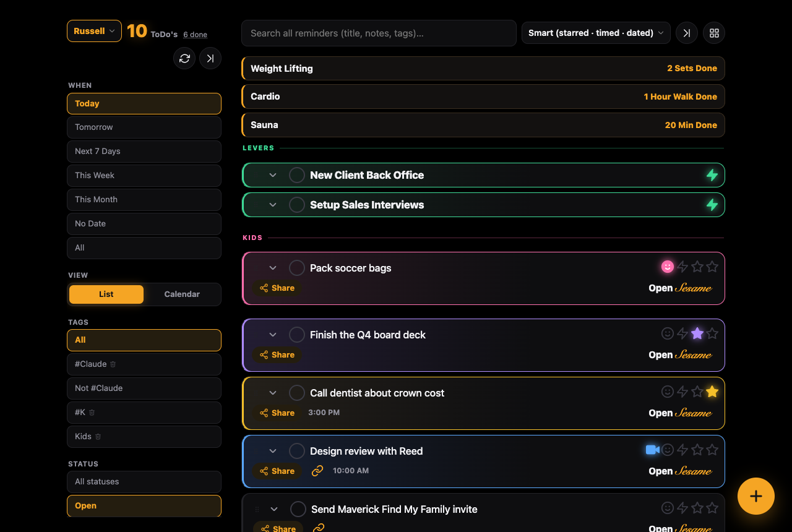Check off Finish the Q4 board deck
Screen dimensions: 792x532
coord(297,335)
